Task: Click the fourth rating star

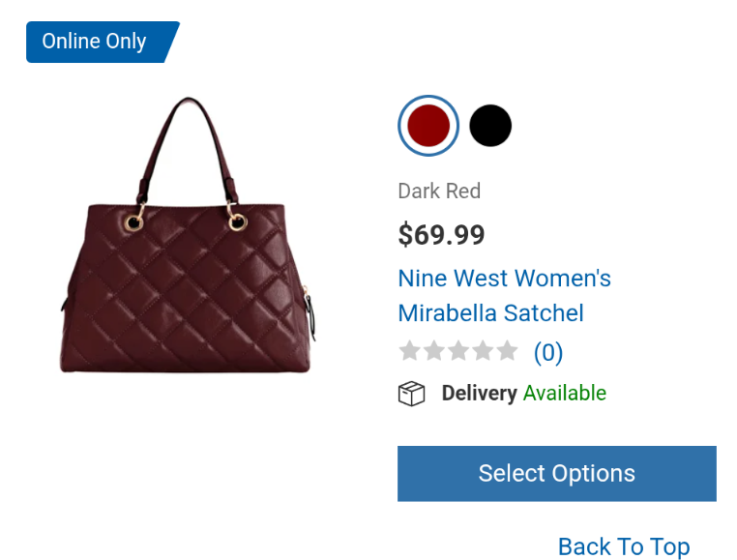Action: 483,351
